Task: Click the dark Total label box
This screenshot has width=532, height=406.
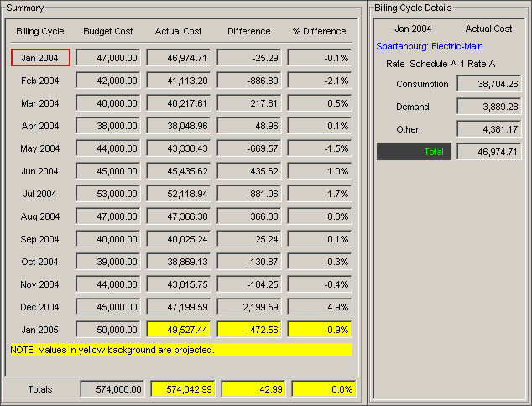Action: (414, 152)
